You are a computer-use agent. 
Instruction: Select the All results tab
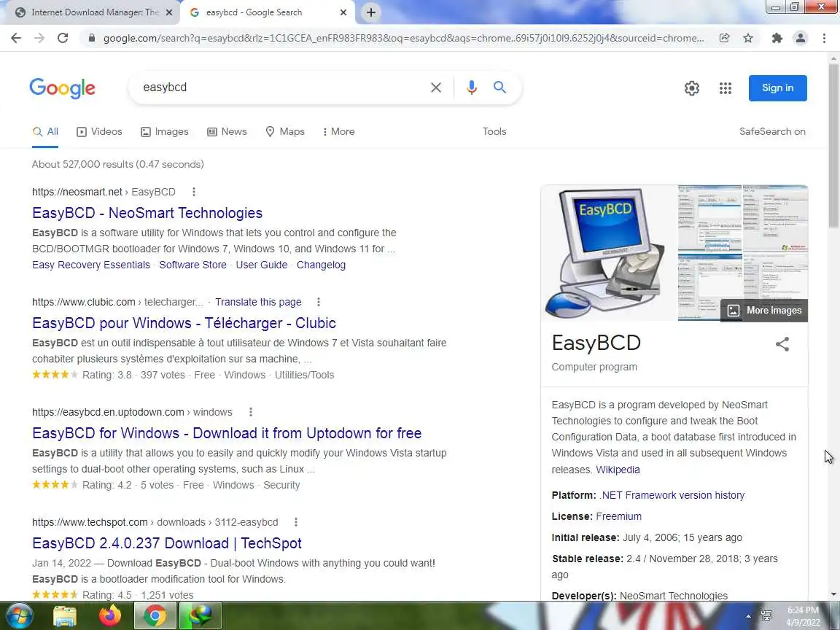[45, 132]
